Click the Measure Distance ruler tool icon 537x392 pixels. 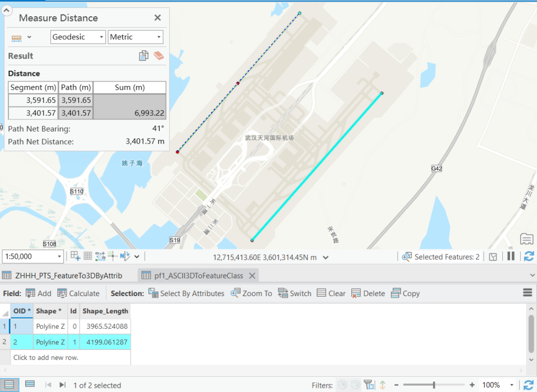pos(16,37)
